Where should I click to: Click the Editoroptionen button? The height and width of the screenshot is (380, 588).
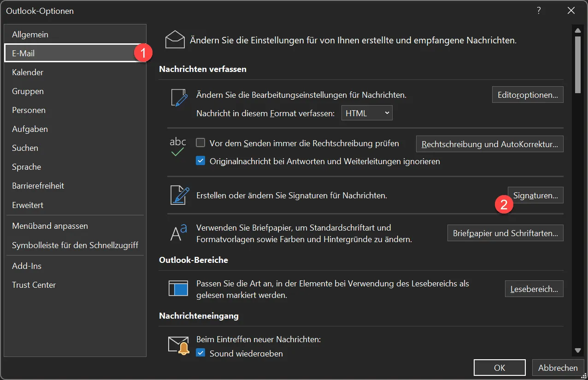click(x=528, y=95)
